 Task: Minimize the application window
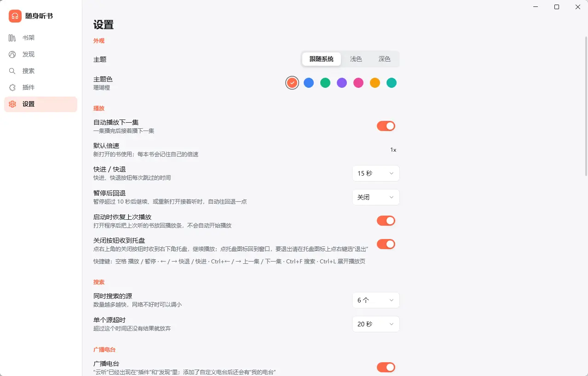[x=536, y=7]
